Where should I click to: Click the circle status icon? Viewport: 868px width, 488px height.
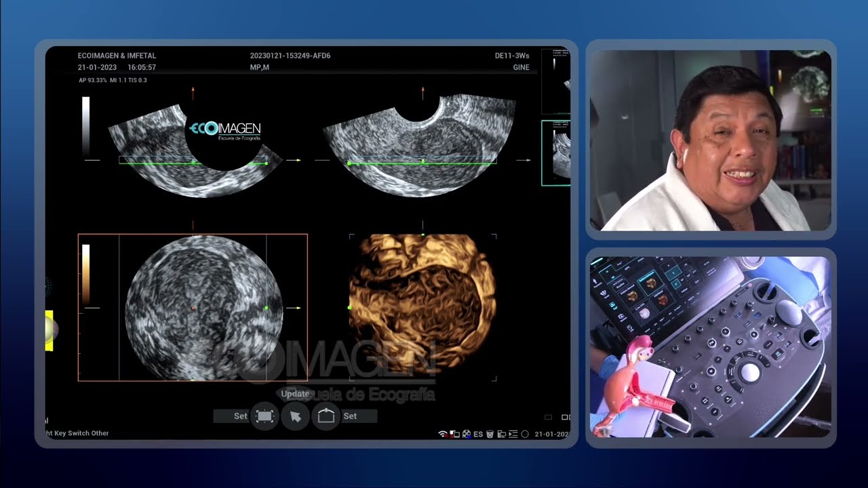525,434
